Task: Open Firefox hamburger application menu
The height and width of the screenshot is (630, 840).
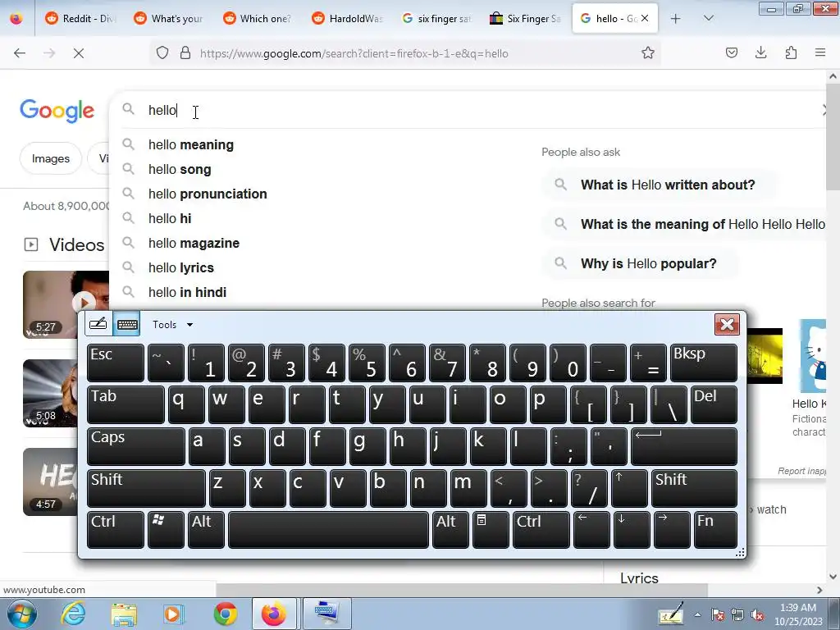Action: coord(820,52)
